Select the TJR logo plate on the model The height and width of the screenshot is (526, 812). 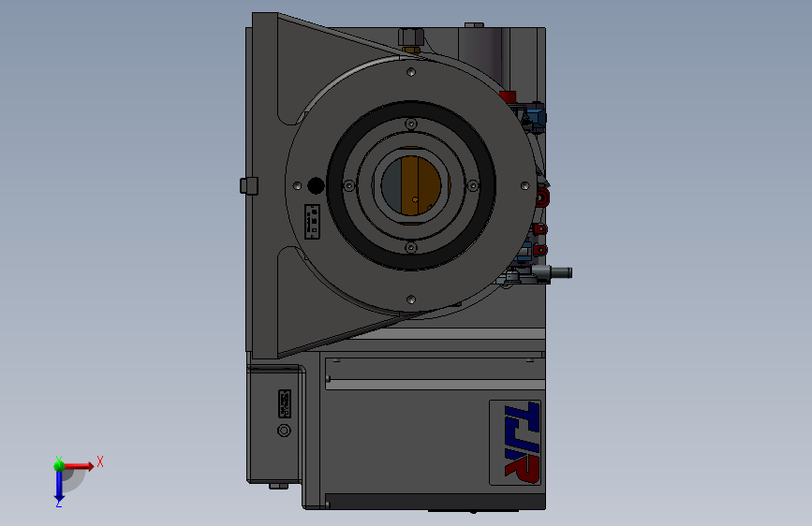click(515, 442)
